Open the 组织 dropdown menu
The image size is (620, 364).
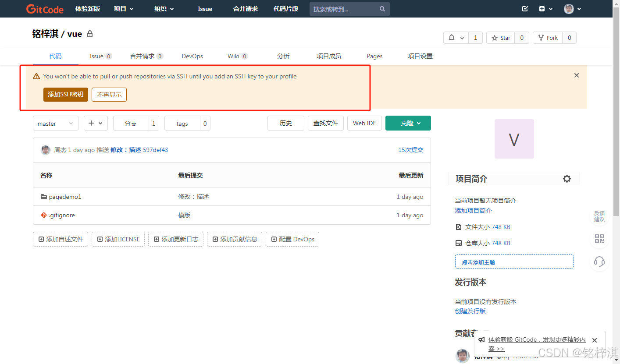164,9
